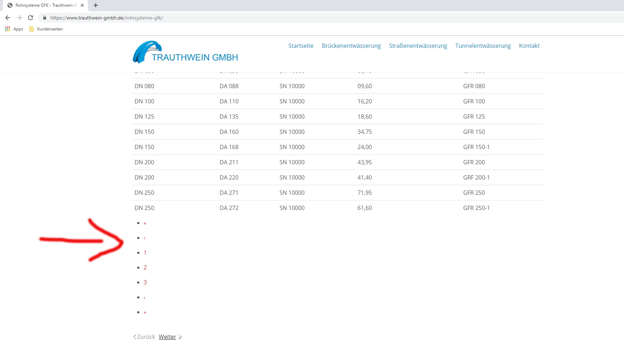Click price cell 09,60

coord(365,86)
